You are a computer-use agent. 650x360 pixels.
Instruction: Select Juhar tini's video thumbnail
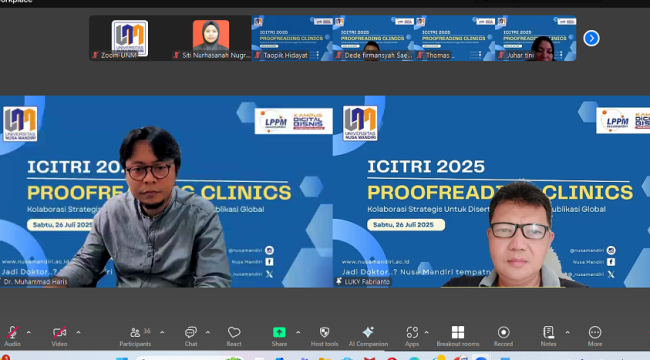(x=536, y=38)
